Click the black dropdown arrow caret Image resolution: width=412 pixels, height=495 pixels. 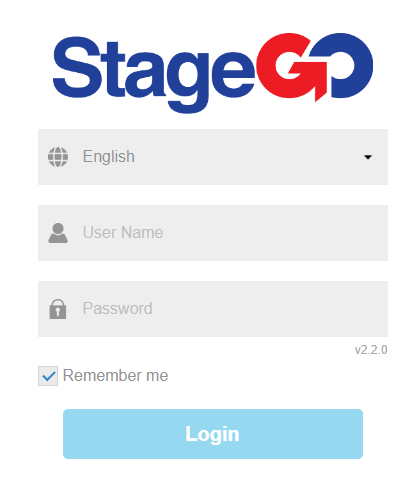[x=368, y=157]
